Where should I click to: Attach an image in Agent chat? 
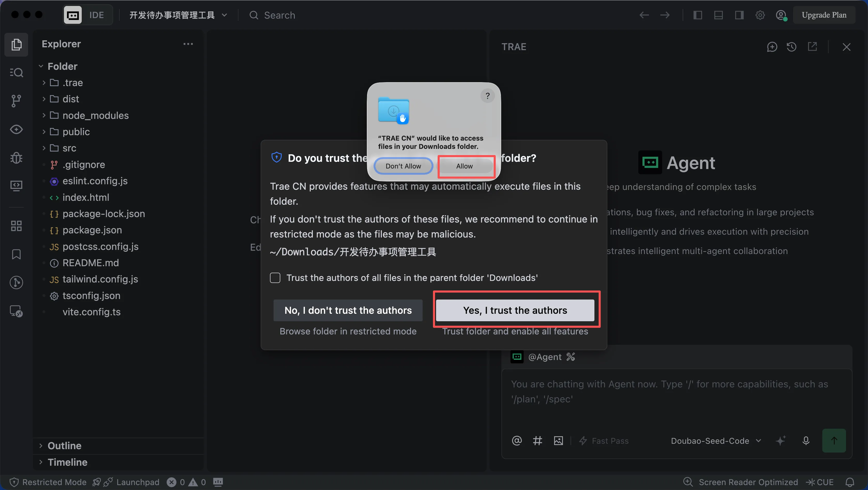point(558,441)
